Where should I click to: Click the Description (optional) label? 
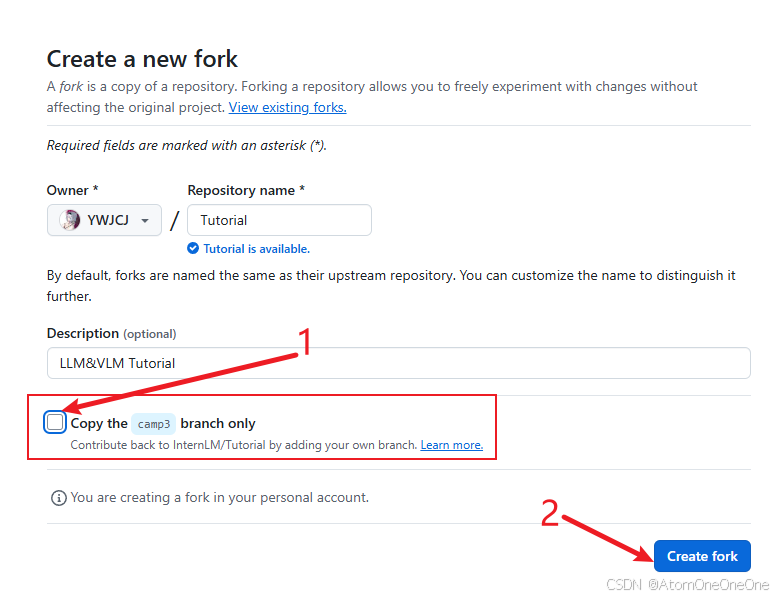point(111,334)
